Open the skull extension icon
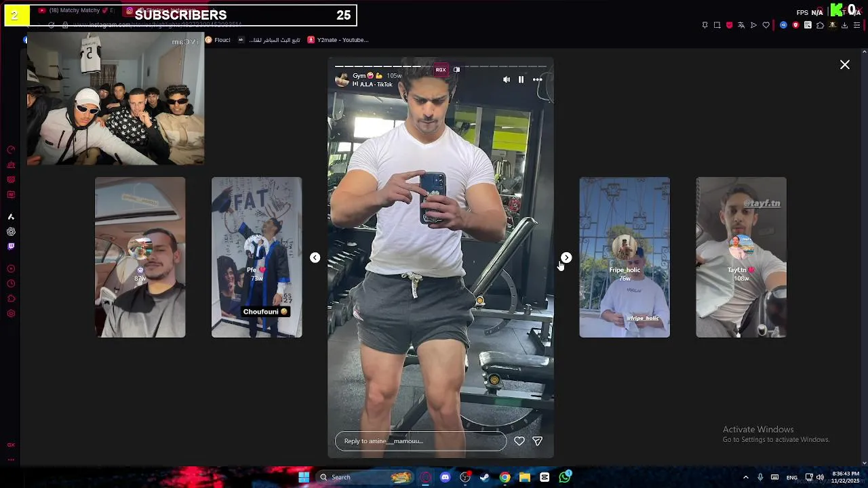 (832, 25)
